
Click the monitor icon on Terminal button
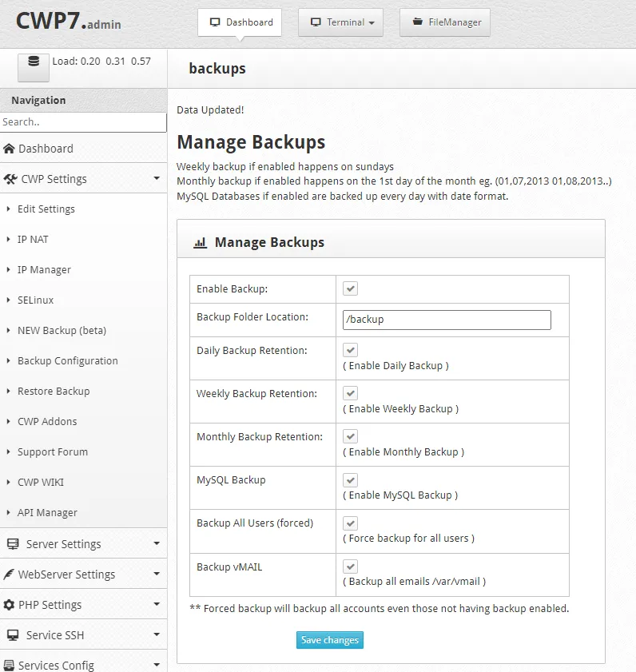click(x=316, y=22)
